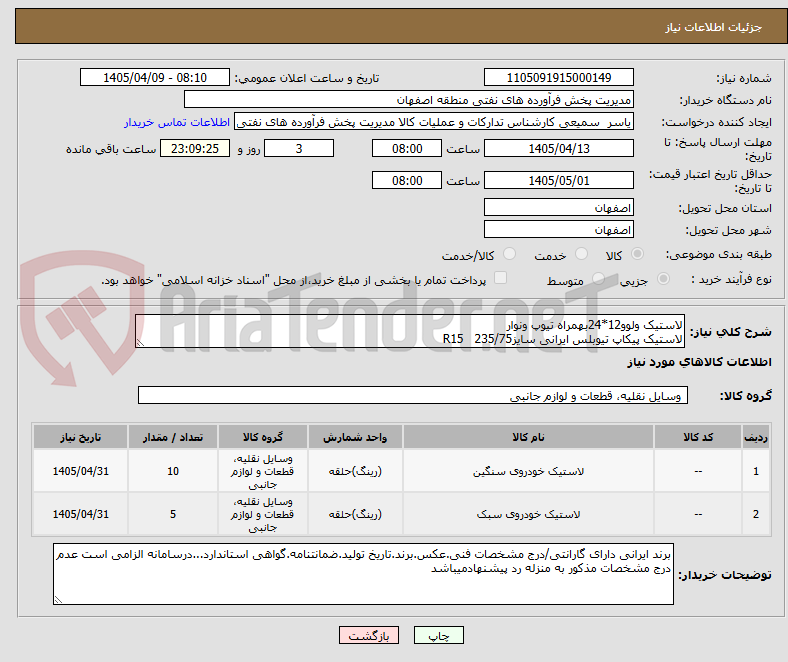Click the need number field 1105091915000149
Screen dimensions: 788x662
[x=558, y=77]
